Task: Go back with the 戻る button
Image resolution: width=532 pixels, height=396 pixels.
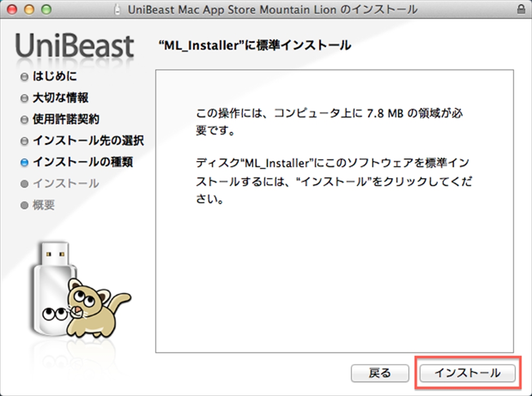Action: pos(380,373)
